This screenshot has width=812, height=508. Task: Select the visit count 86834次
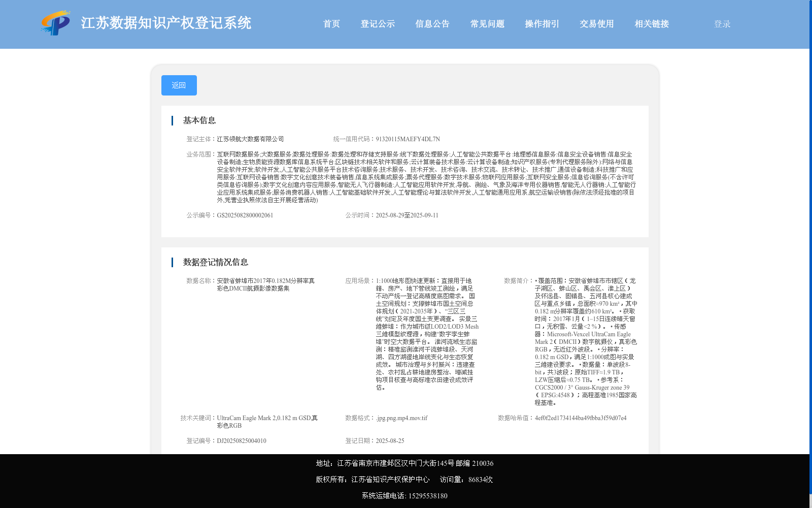481,480
